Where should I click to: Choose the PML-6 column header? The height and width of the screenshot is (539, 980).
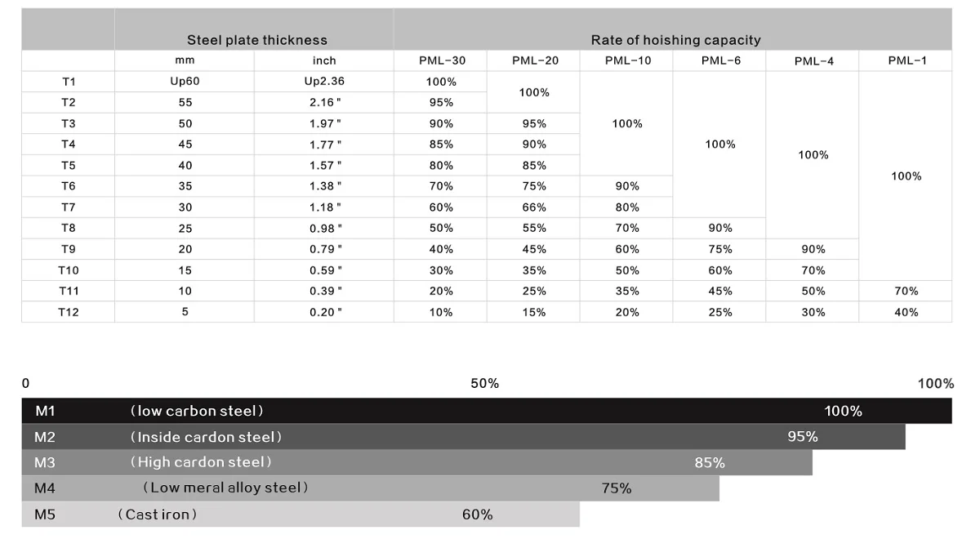point(720,61)
